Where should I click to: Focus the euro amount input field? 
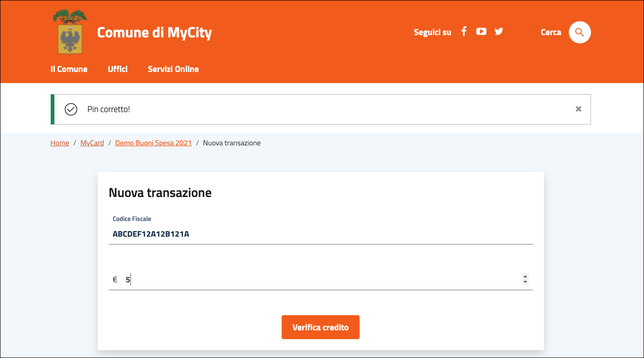320,280
